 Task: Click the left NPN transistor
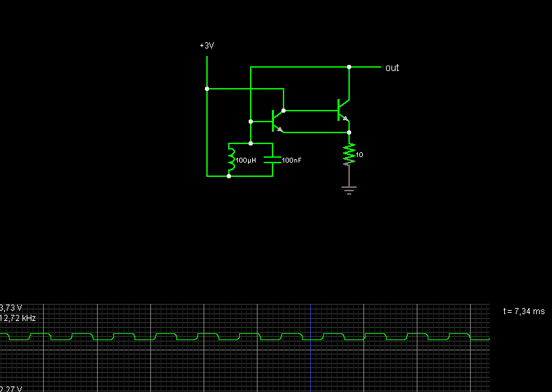coord(277,121)
